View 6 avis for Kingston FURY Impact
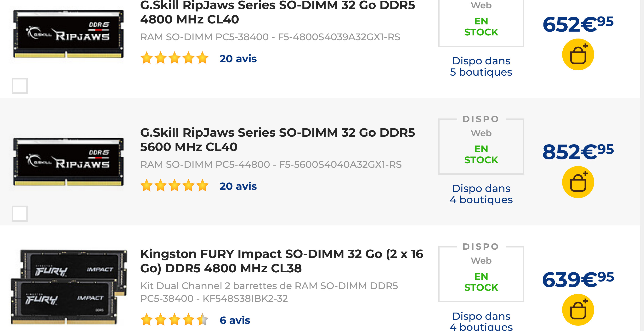The width and height of the screenshot is (644, 331). point(235,320)
